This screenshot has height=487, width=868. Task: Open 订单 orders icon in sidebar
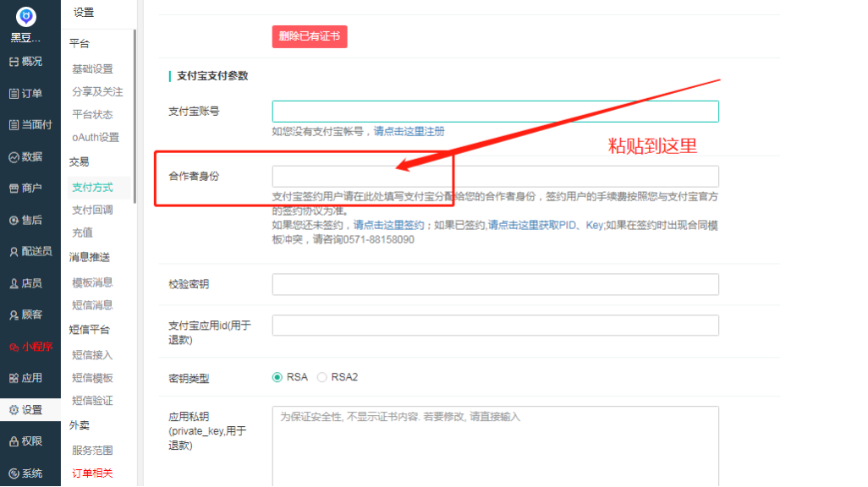tap(14, 94)
